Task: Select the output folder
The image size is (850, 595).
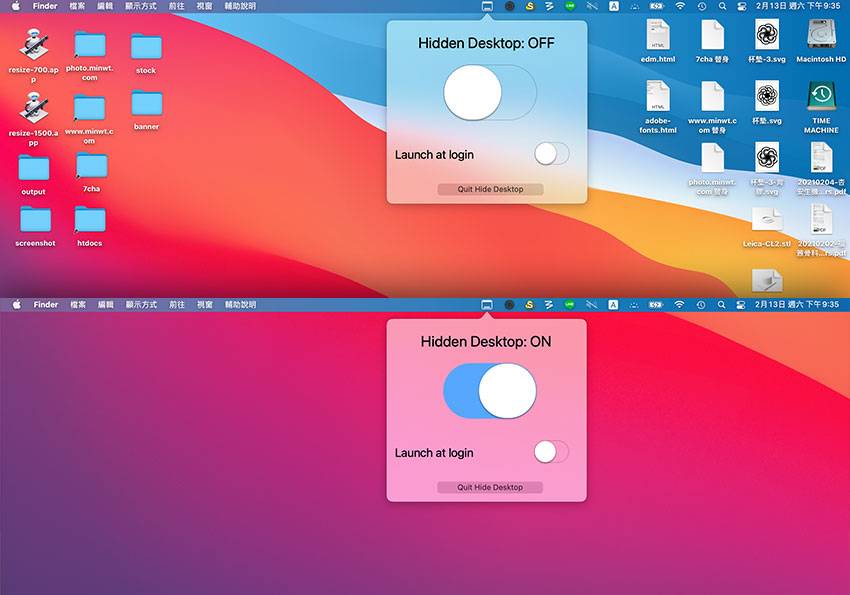Action: pyautogui.click(x=34, y=168)
